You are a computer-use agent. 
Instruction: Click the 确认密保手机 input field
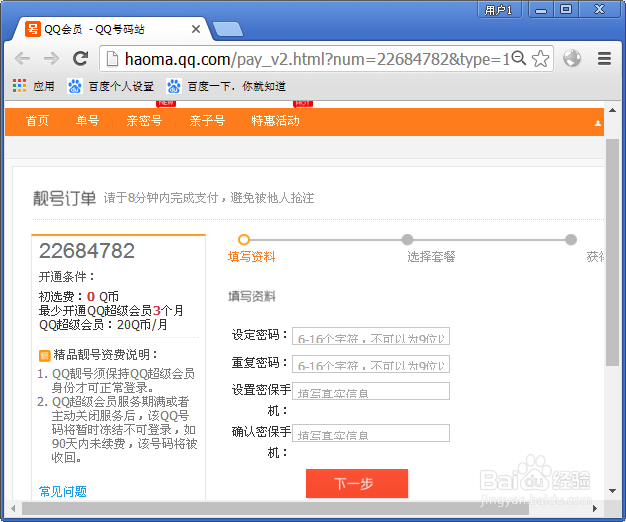click(x=371, y=433)
